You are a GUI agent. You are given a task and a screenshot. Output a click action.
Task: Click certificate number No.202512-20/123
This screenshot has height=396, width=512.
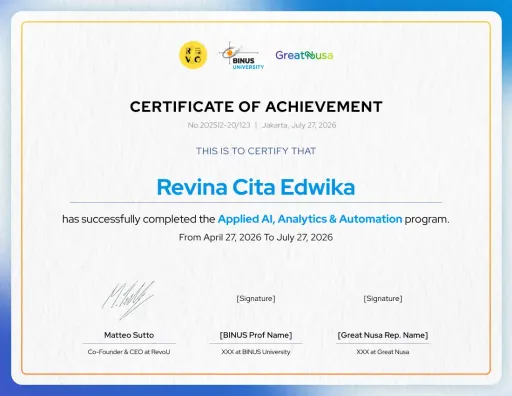pos(219,125)
